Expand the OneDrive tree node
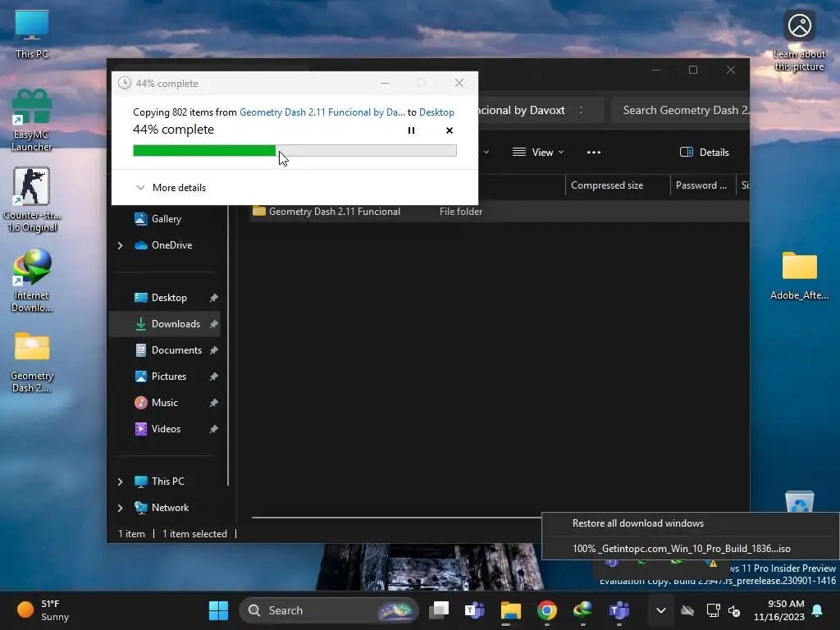 [120, 245]
